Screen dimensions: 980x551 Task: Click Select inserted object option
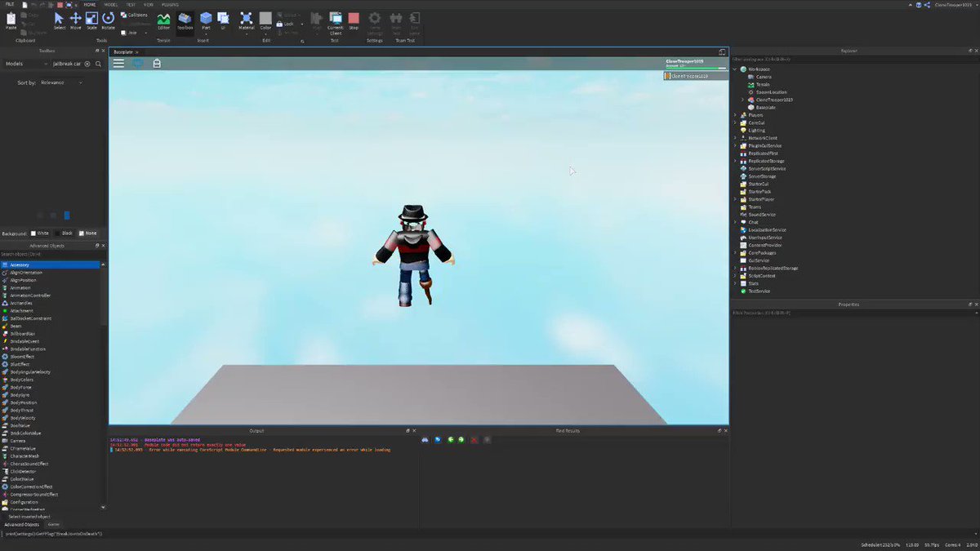click(29, 516)
